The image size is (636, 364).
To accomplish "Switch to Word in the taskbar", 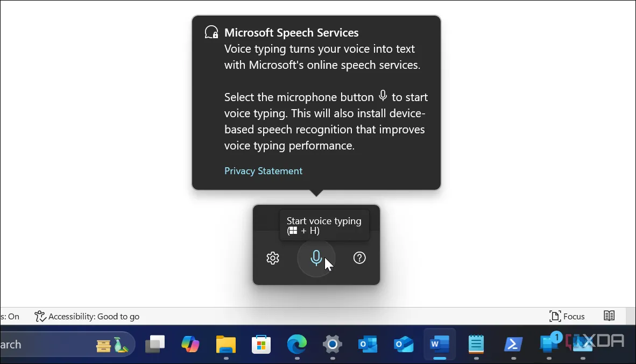I will pyautogui.click(x=440, y=345).
